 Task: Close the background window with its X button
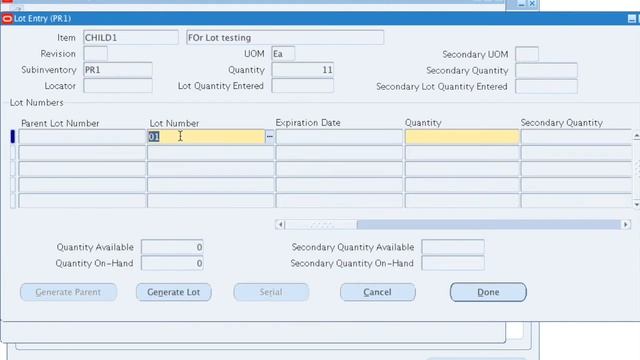click(x=532, y=4)
